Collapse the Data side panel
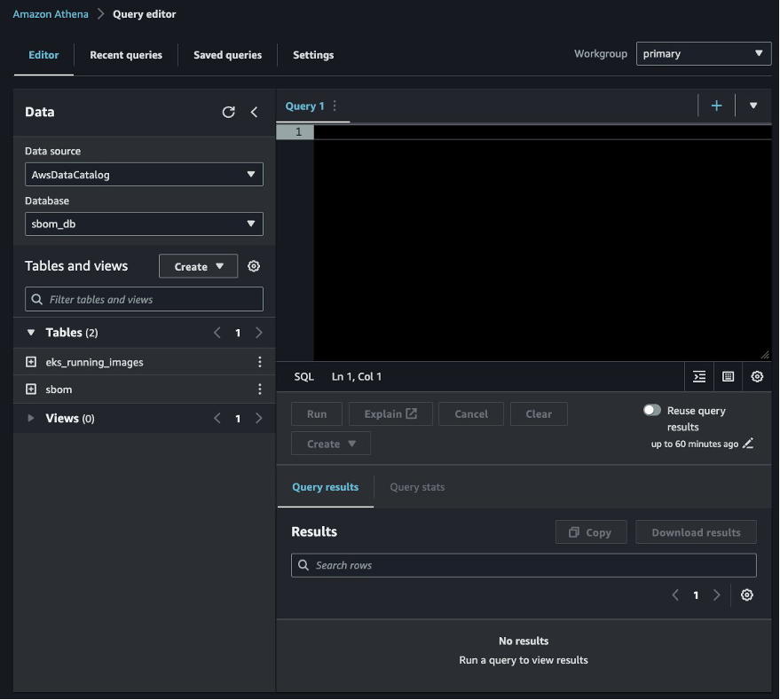 254,112
